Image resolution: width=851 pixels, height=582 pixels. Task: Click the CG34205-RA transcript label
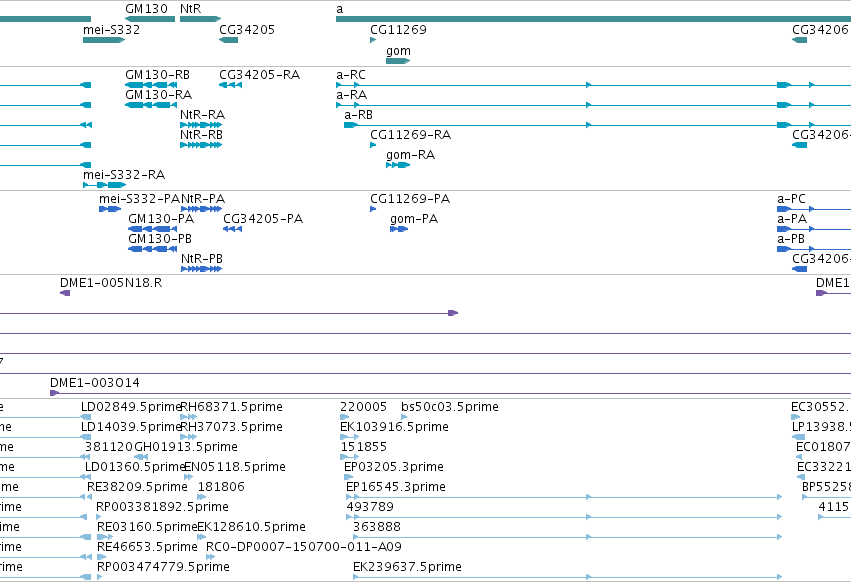coord(259,75)
